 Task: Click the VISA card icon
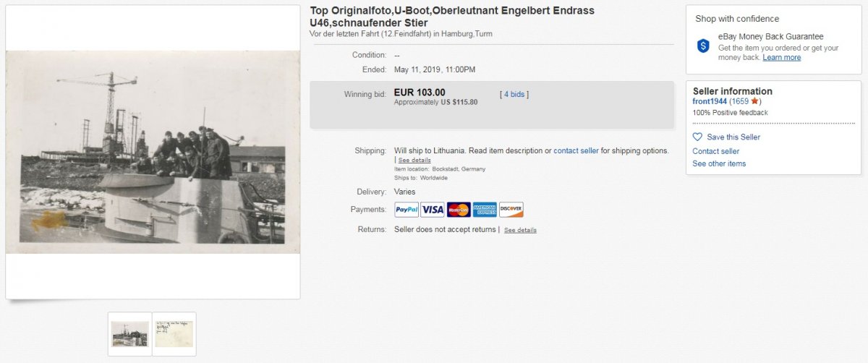433,210
